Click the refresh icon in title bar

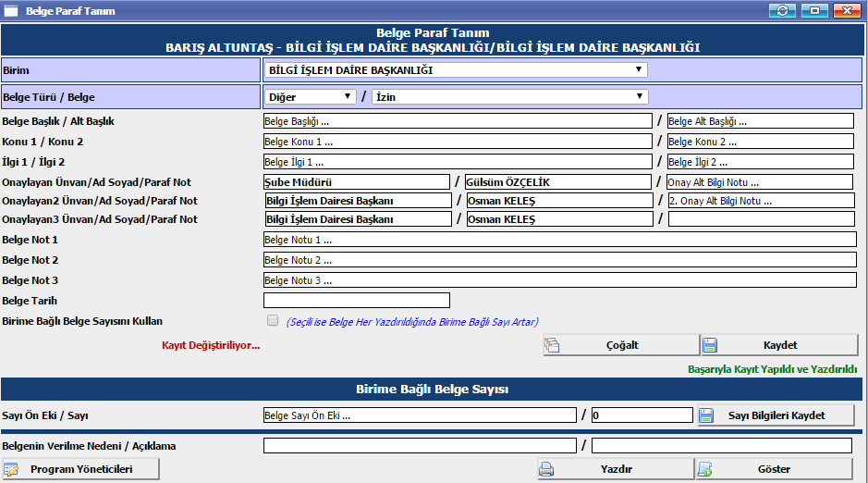point(784,11)
